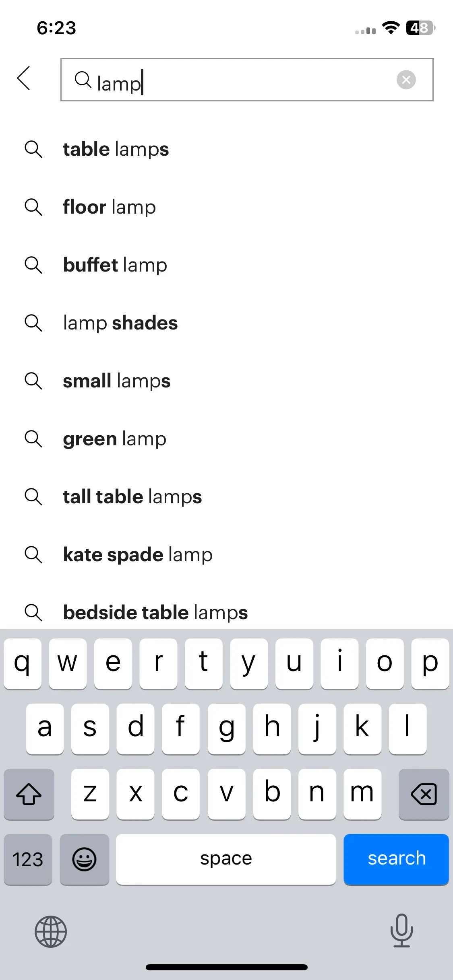Tap the space bar

(x=226, y=859)
